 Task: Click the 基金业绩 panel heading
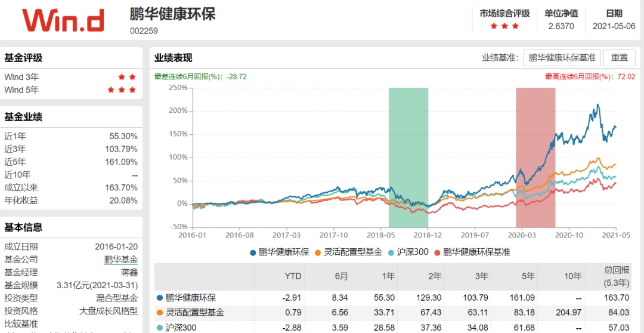(23, 117)
